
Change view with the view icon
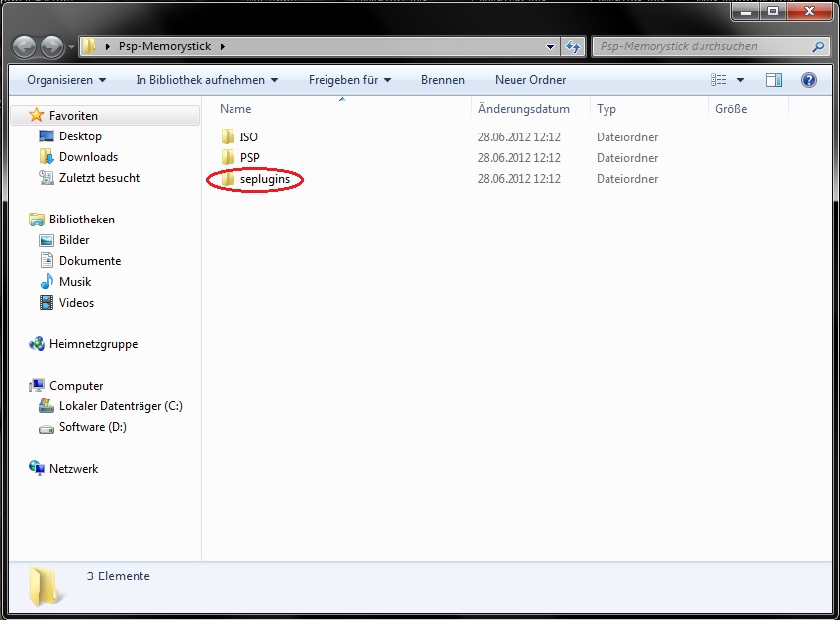pyautogui.click(x=719, y=80)
